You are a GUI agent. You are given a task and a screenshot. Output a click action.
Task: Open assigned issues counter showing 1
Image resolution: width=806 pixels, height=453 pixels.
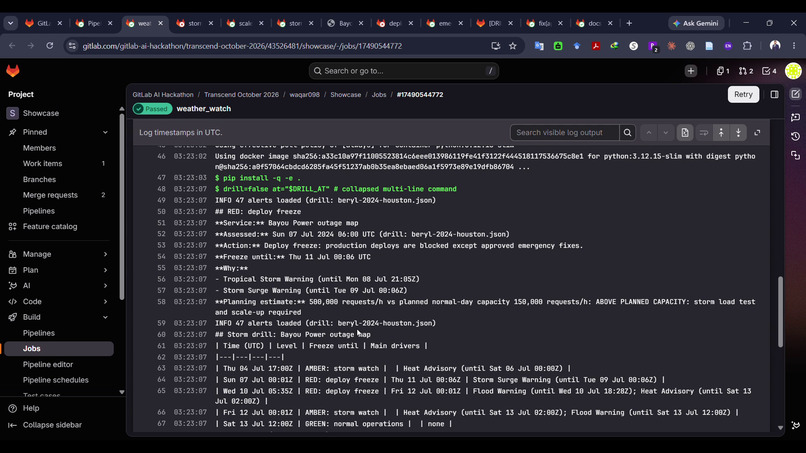(x=723, y=71)
